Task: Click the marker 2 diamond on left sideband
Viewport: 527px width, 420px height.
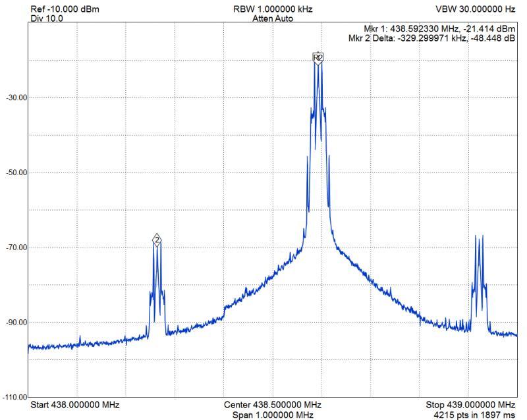Action: pos(157,240)
